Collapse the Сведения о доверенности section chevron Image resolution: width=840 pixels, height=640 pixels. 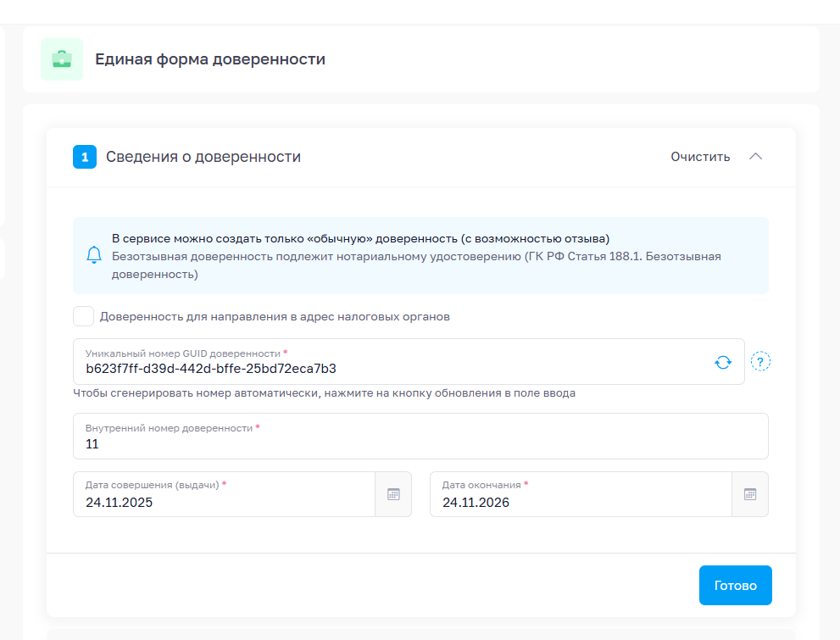pyautogui.click(x=756, y=157)
